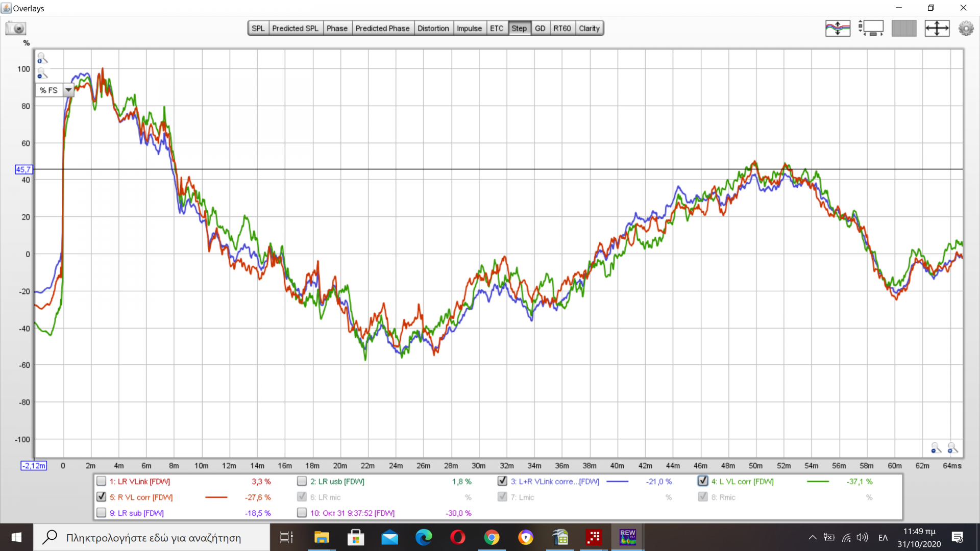The height and width of the screenshot is (551, 980).
Task: Open the graph controls gear icon
Action: pyautogui.click(x=966, y=28)
